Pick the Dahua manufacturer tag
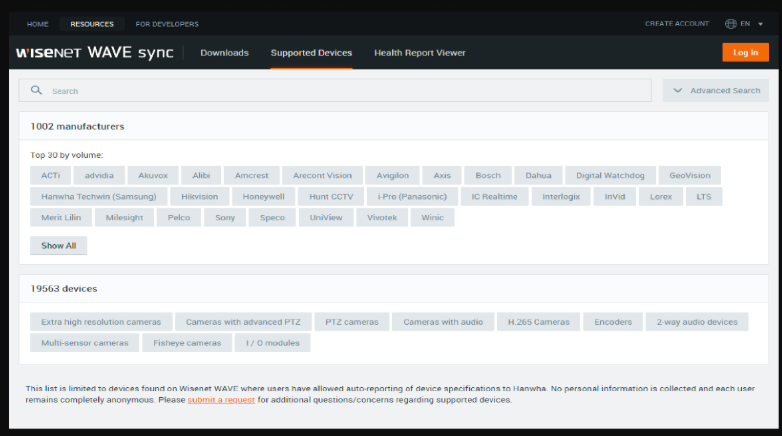The height and width of the screenshot is (436, 782). coord(538,176)
